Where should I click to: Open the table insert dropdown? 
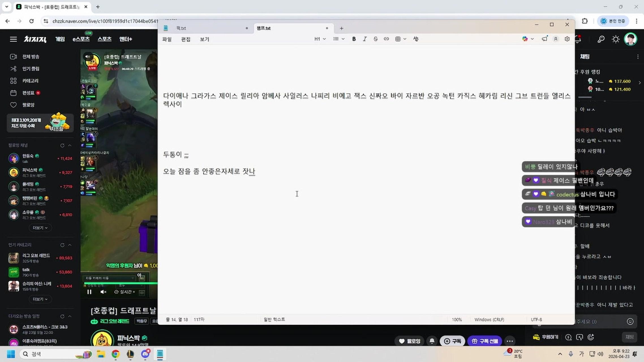400,39
